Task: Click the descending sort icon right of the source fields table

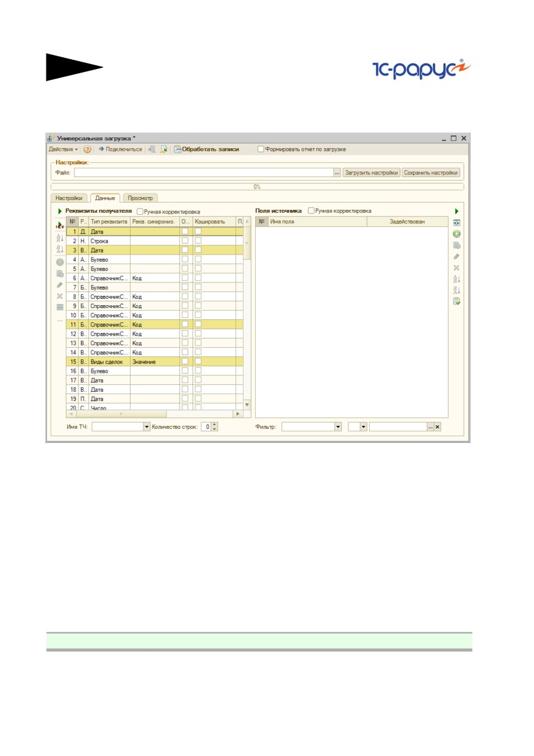Action: [x=456, y=290]
